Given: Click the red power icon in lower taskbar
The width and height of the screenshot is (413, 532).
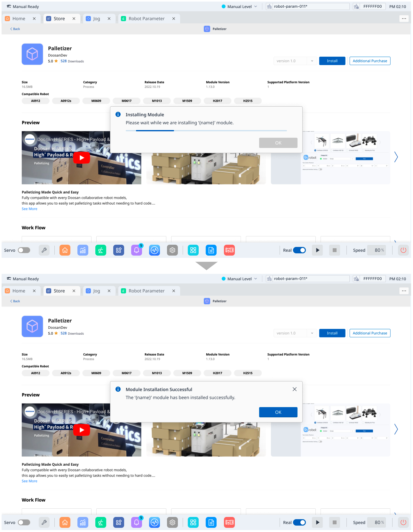Looking at the screenshot, I should [x=403, y=522].
